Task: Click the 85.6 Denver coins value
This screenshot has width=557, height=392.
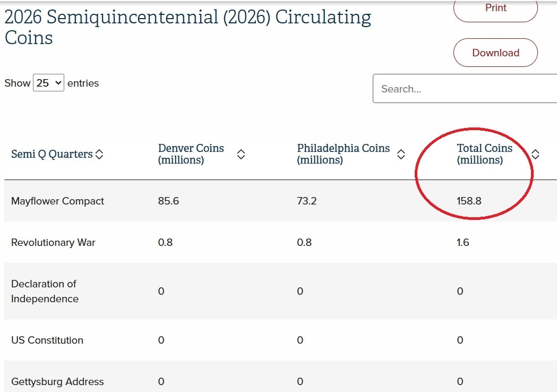Action: coord(168,201)
